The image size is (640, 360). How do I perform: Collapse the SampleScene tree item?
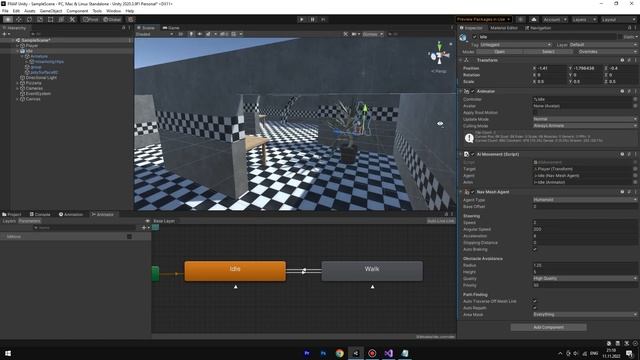13,40
